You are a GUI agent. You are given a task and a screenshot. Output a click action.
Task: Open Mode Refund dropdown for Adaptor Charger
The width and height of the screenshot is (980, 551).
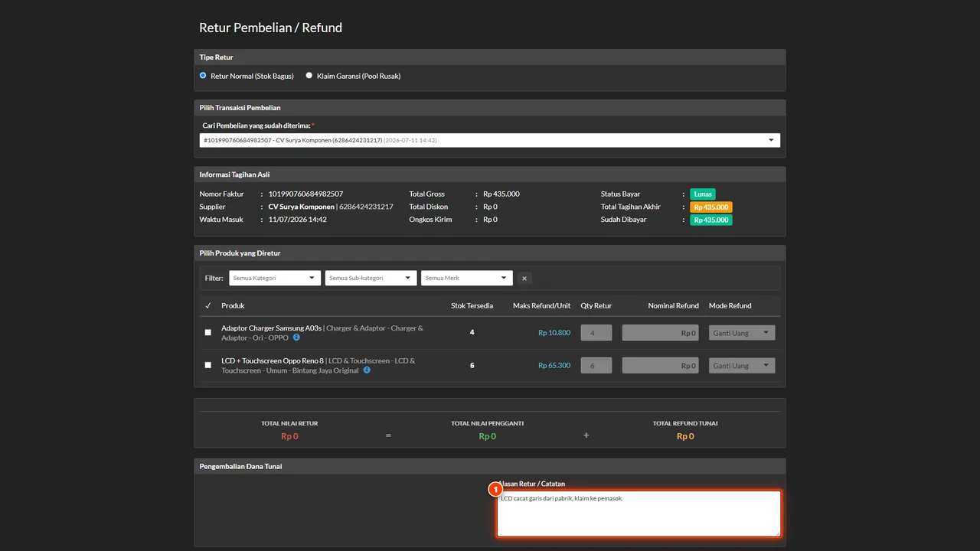[x=742, y=333]
